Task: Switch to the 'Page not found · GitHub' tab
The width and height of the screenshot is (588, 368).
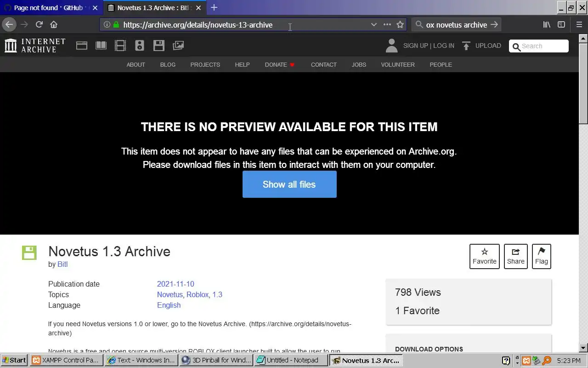Action: pos(47,8)
